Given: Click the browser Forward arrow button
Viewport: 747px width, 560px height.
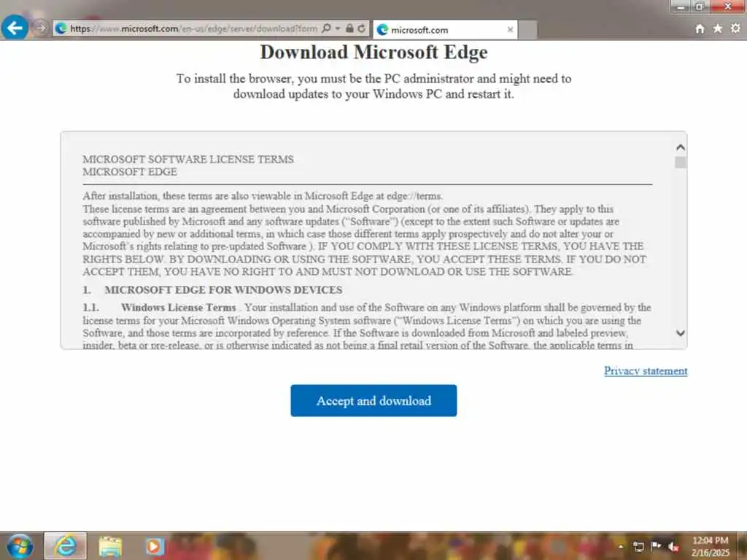Looking at the screenshot, I should tap(41, 28).
